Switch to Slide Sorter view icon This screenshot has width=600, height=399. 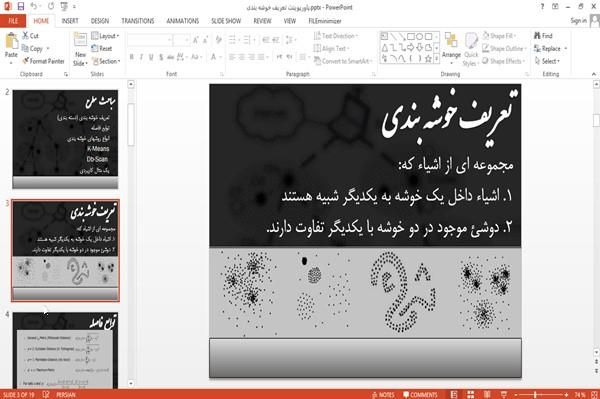click(471, 394)
